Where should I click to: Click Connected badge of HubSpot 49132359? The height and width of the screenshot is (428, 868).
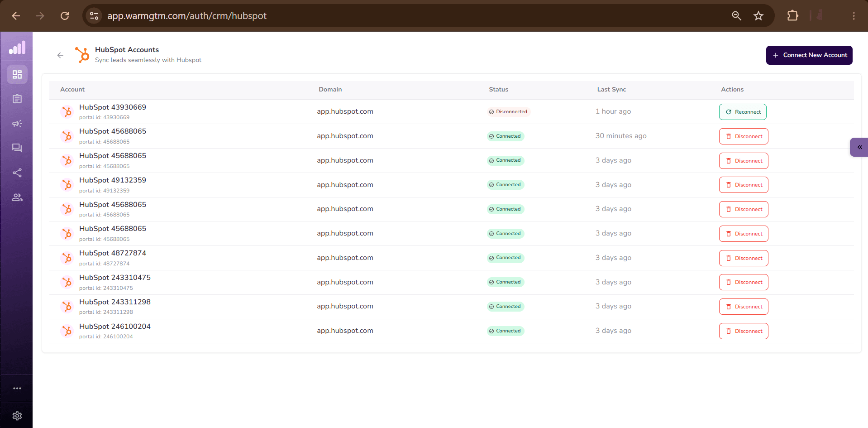click(506, 185)
